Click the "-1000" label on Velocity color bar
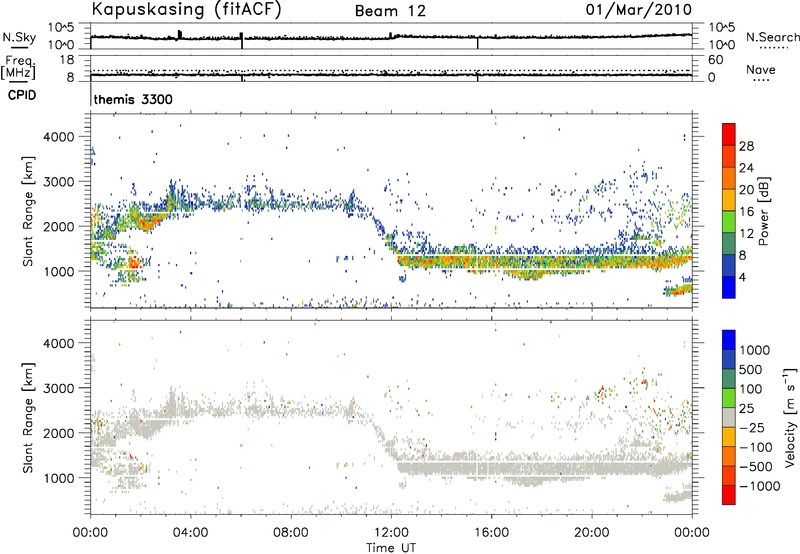 760,486
